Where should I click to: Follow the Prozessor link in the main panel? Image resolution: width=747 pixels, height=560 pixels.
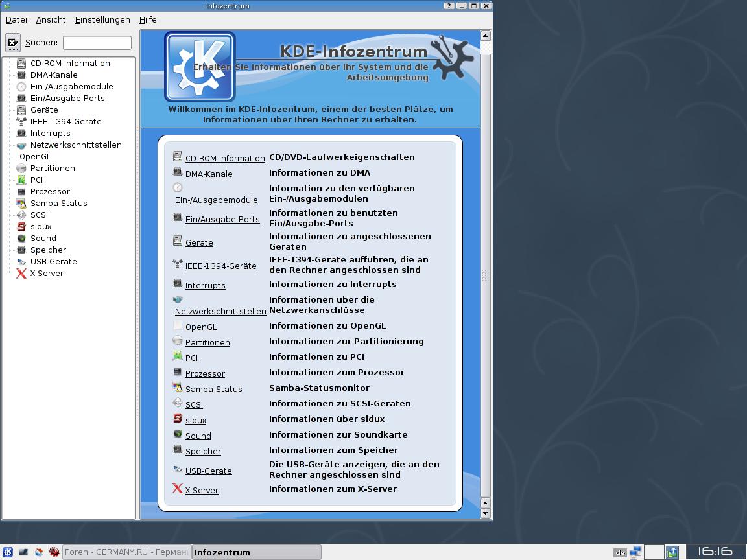coord(205,374)
